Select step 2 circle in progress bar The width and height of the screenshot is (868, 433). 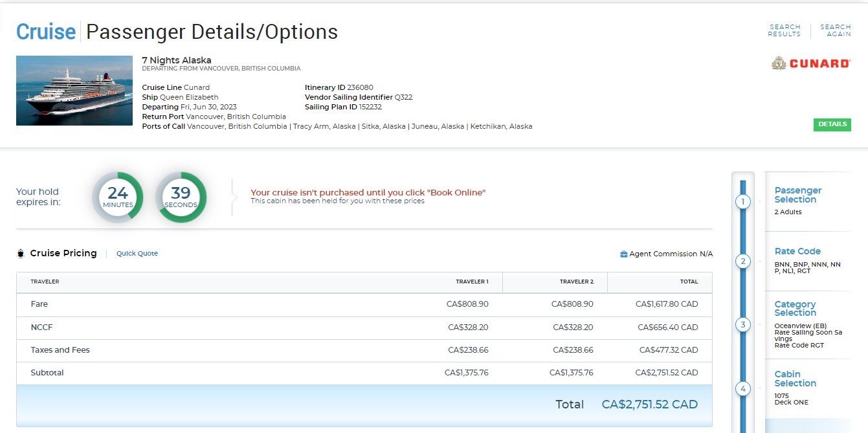742,261
